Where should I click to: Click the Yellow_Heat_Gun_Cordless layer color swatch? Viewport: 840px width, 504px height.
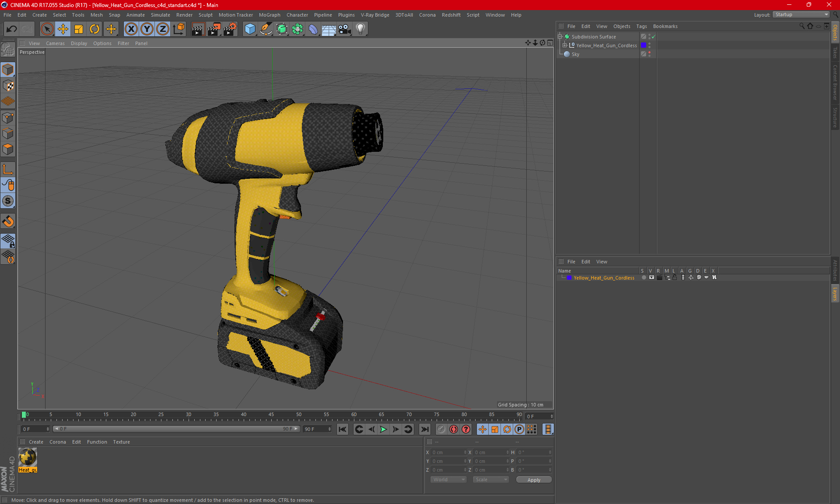coord(644,45)
